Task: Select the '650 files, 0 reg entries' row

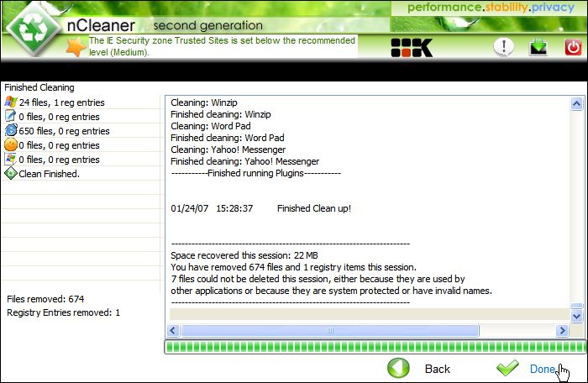Action: [x=81, y=130]
